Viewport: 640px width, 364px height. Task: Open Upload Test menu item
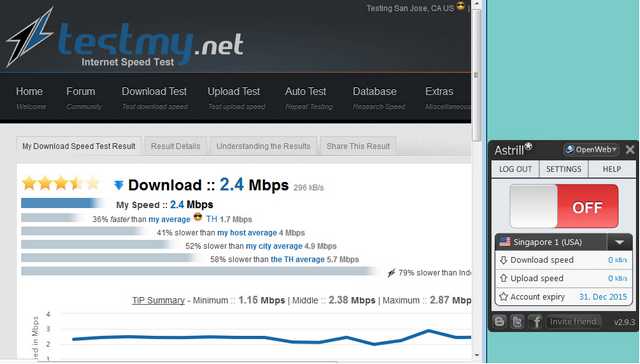coord(234,91)
